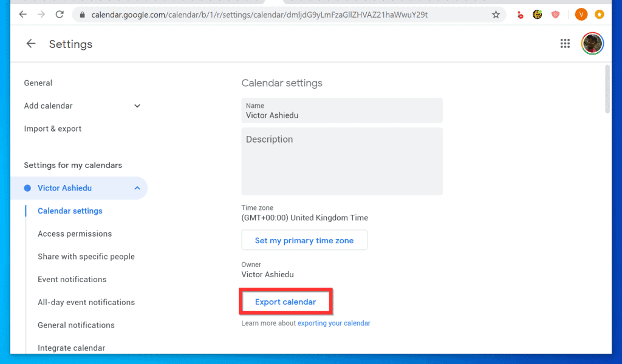
Task: Click Set my primary time zone
Action: [x=304, y=240]
